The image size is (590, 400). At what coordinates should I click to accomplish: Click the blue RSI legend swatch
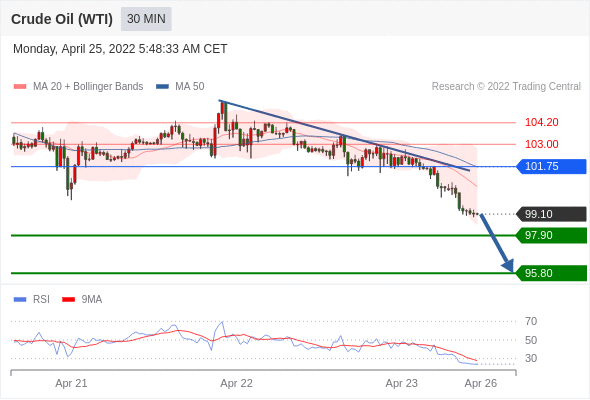(20, 300)
